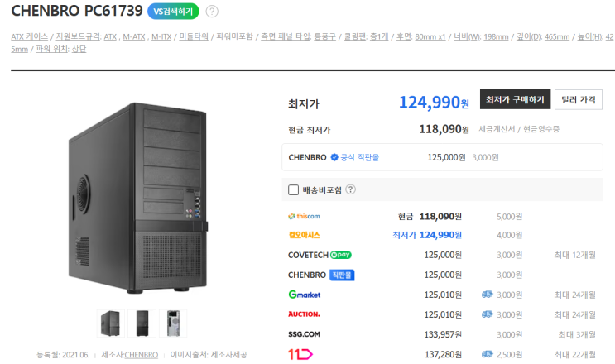
Task: Select the COVETECH 125,000원 price
Action: [x=443, y=255]
